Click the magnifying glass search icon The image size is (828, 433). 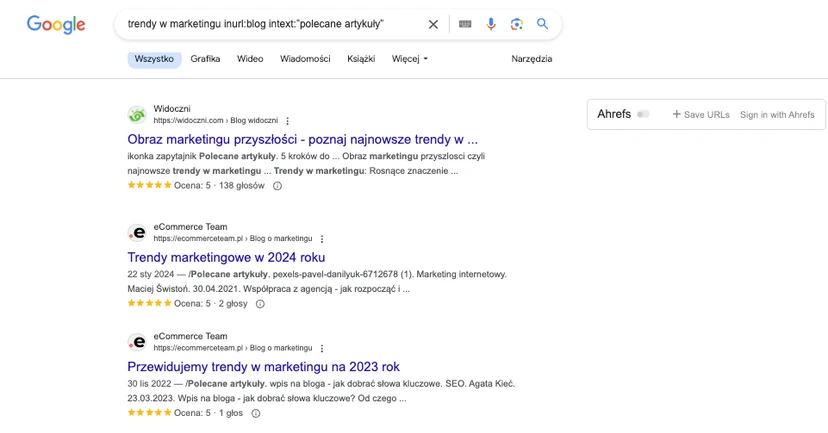[x=542, y=24]
